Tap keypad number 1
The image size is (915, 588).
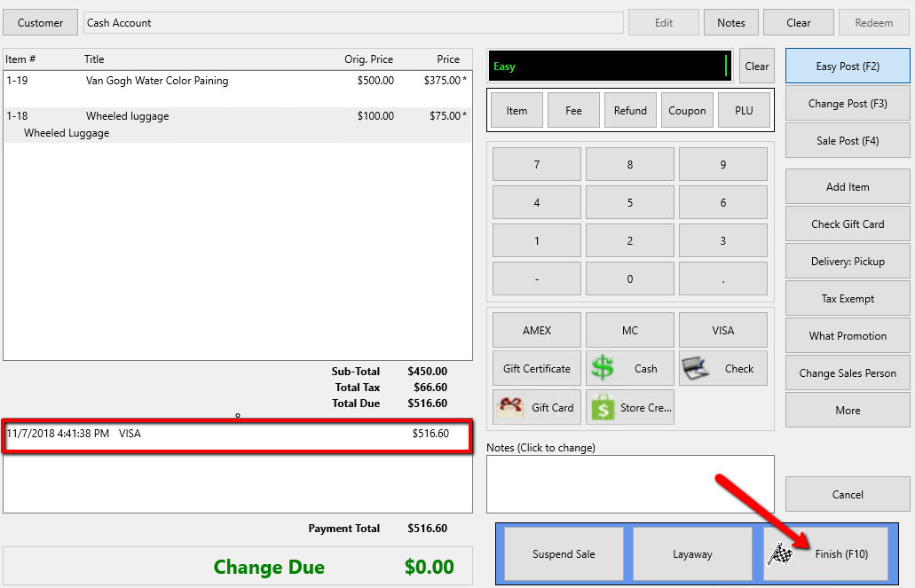tap(537, 240)
